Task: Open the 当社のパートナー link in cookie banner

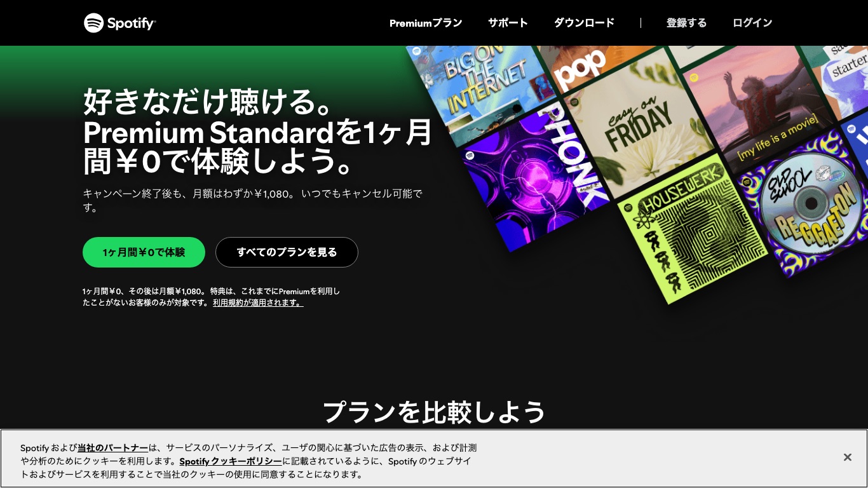Action: click(113, 447)
